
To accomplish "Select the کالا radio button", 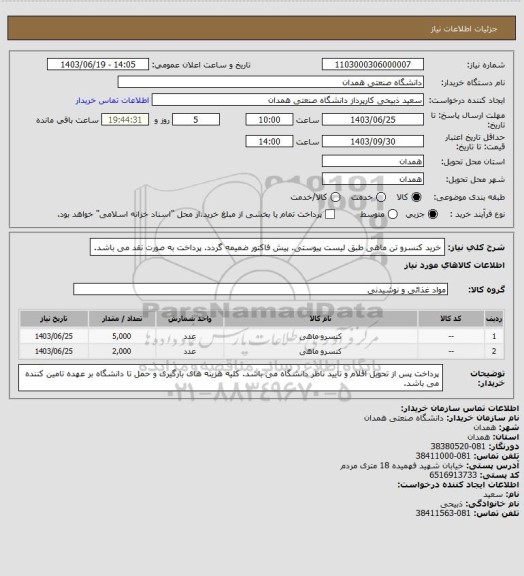I will pos(416,197).
